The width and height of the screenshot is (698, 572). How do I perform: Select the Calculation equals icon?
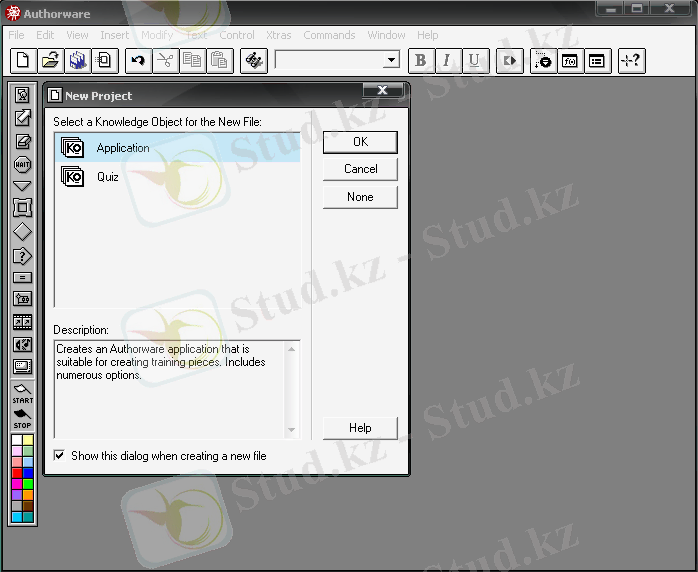point(22,278)
